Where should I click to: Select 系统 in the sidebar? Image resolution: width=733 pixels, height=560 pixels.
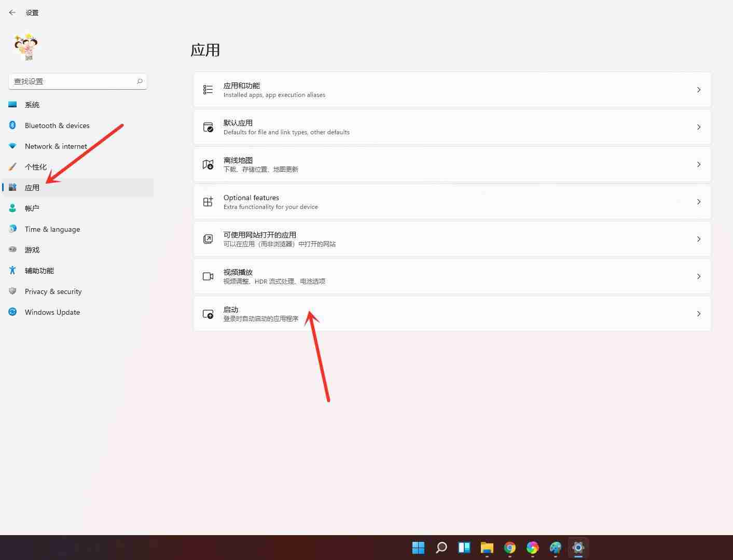(32, 104)
